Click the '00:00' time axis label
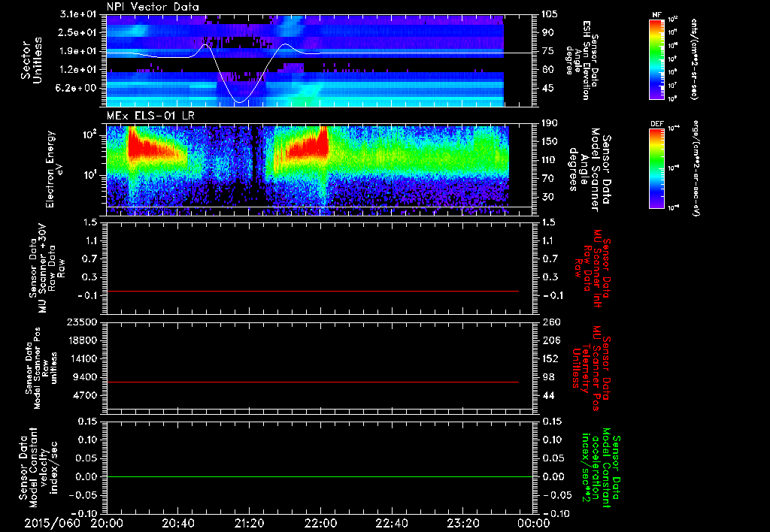 click(x=533, y=523)
